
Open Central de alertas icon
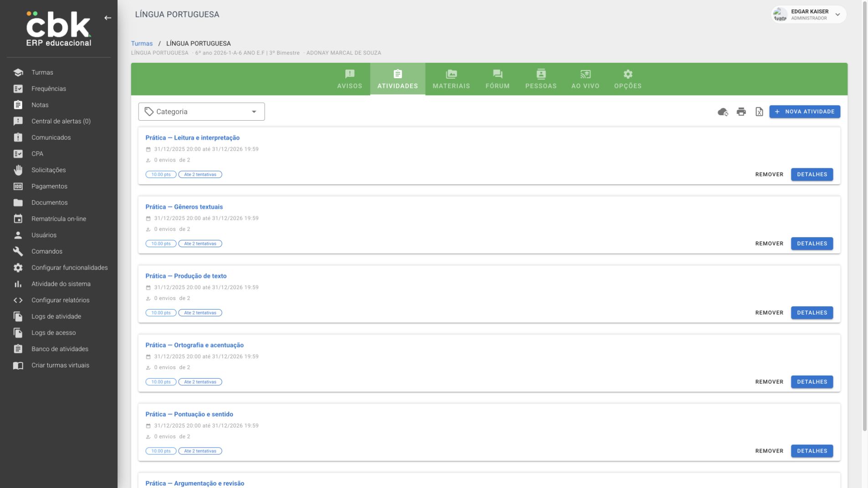(18, 121)
